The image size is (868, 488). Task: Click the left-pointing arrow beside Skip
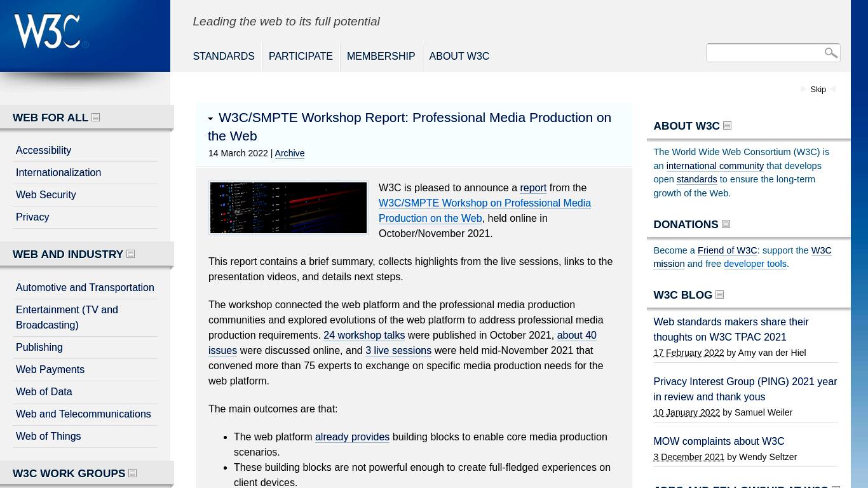832,89
